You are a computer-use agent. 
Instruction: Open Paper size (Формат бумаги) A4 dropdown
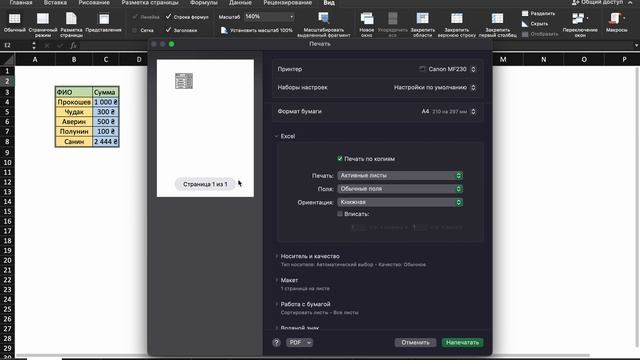(x=449, y=111)
